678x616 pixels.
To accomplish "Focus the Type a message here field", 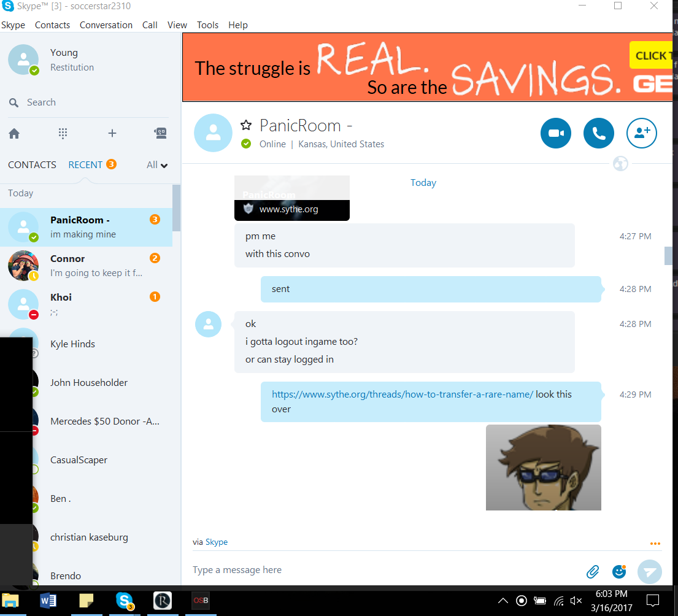I will coord(385,570).
